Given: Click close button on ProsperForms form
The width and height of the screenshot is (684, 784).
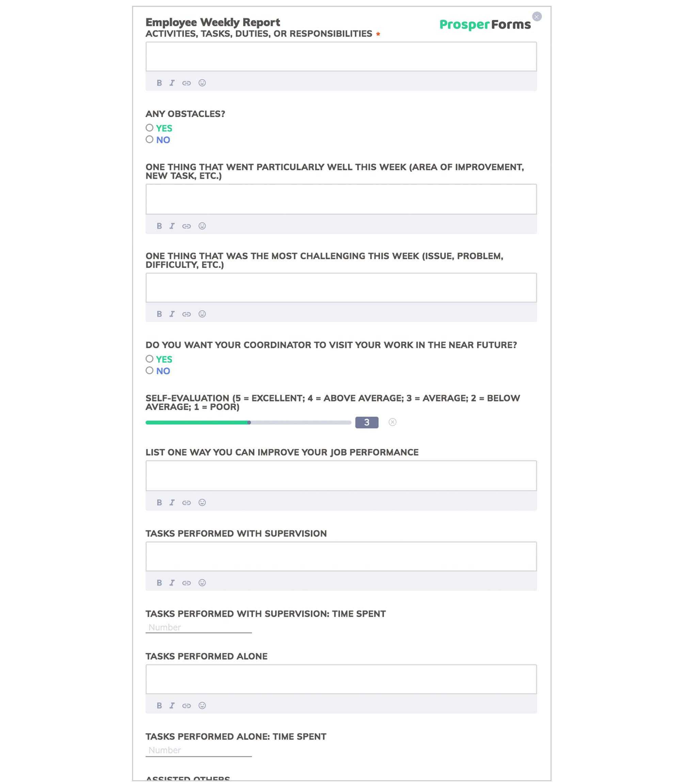Looking at the screenshot, I should (x=537, y=16).
